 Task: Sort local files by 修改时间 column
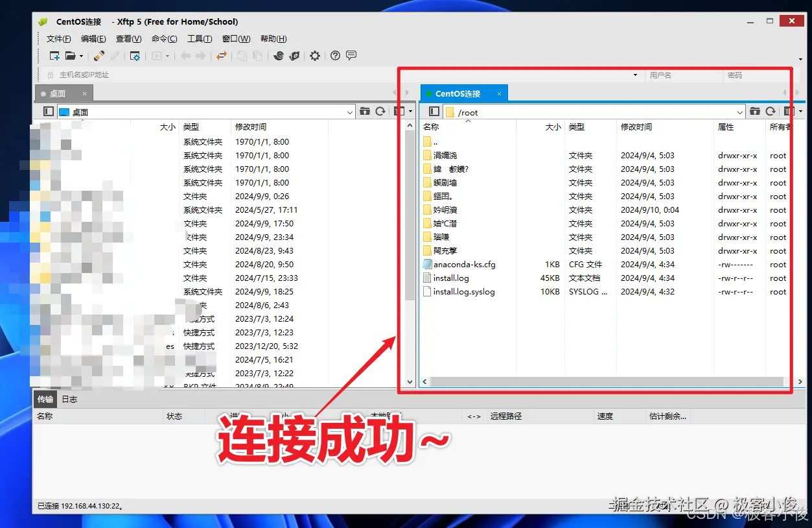(x=279, y=127)
